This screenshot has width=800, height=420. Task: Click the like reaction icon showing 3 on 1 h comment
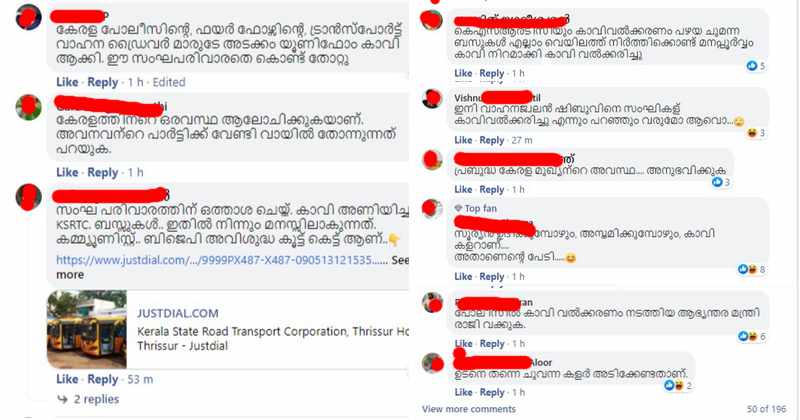[x=717, y=182]
